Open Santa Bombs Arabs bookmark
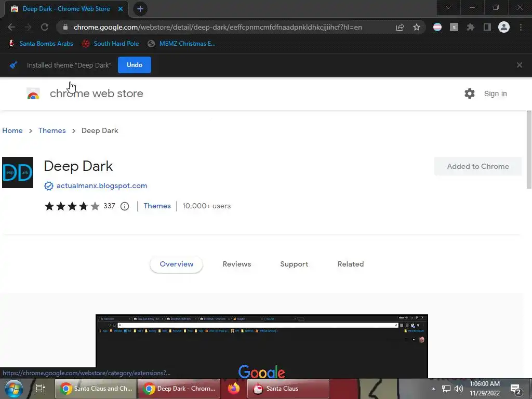 [x=41, y=44]
